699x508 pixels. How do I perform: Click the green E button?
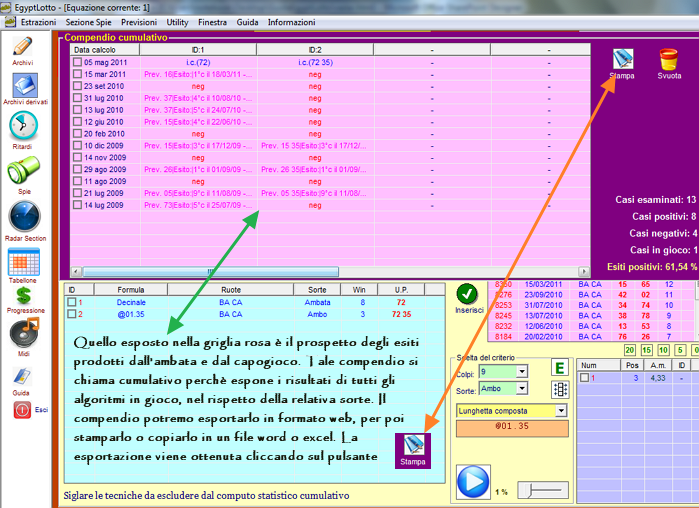point(560,368)
